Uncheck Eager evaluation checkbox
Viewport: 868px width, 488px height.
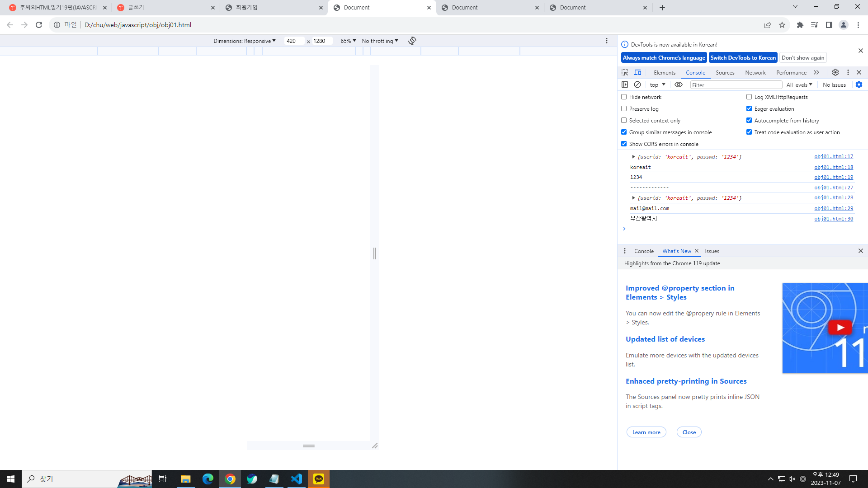749,108
